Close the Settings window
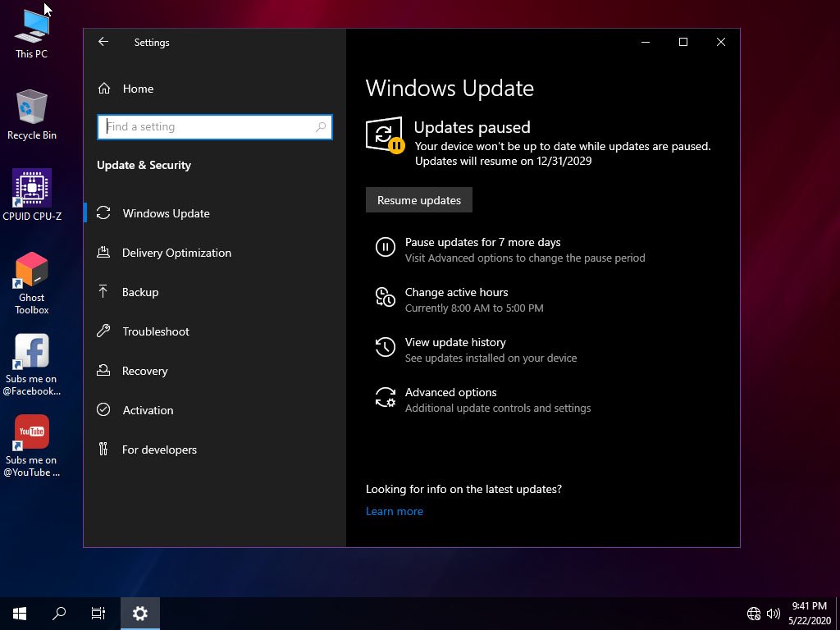Screen dimensions: 840x630 pos(721,42)
